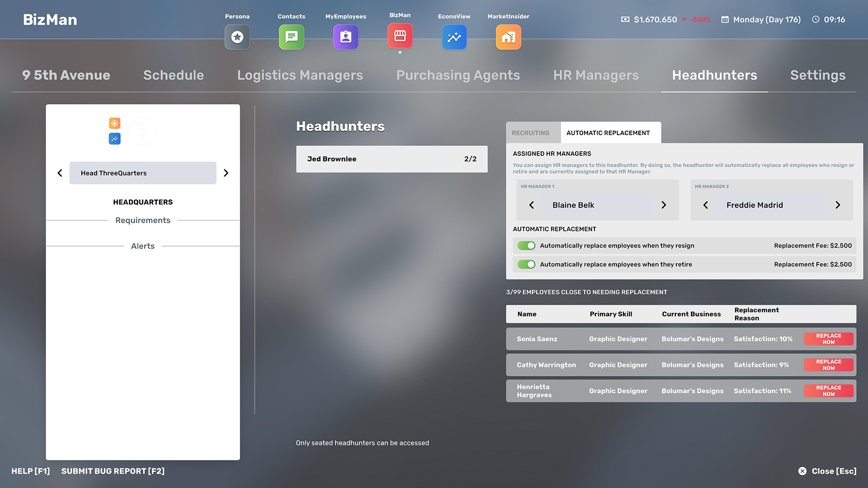The height and width of the screenshot is (488, 868).
Task: Select the previous HR Manager 2 before Freddie Madrid
Action: tap(705, 205)
